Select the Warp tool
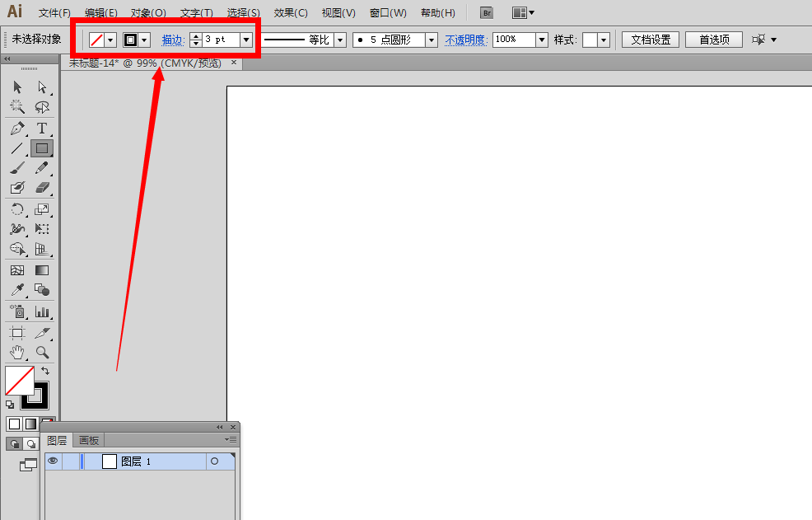 (x=17, y=228)
